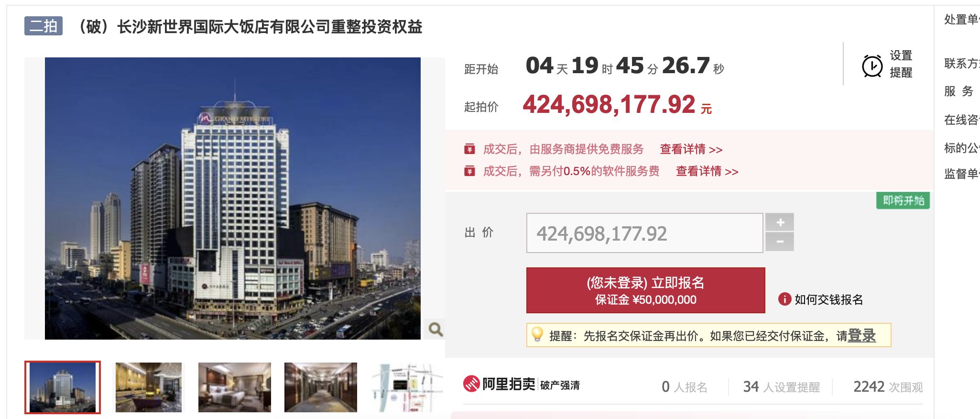Open the 如何交钱报名 help link
980x419 pixels.
828,299
